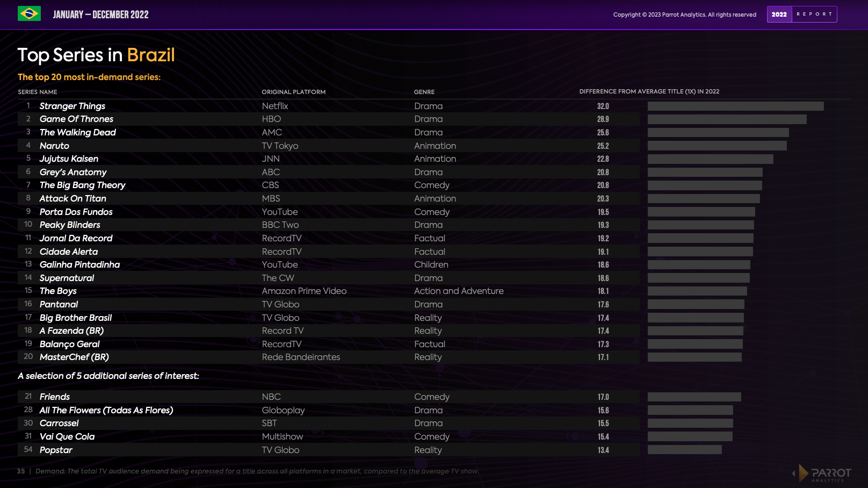This screenshot has width=868, height=488.
Task: Select the 'Stranger Things' series name
Action: click(73, 106)
